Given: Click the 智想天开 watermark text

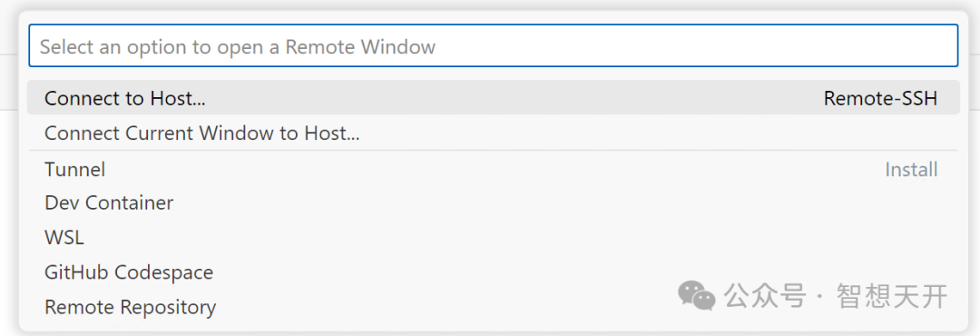Looking at the screenshot, I should [x=893, y=295].
